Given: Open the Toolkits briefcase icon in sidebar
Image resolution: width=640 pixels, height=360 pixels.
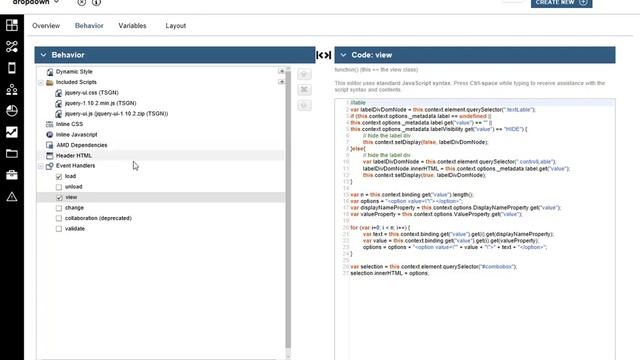Looking at the screenshot, I should pyautogui.click(x=12, y=175).
